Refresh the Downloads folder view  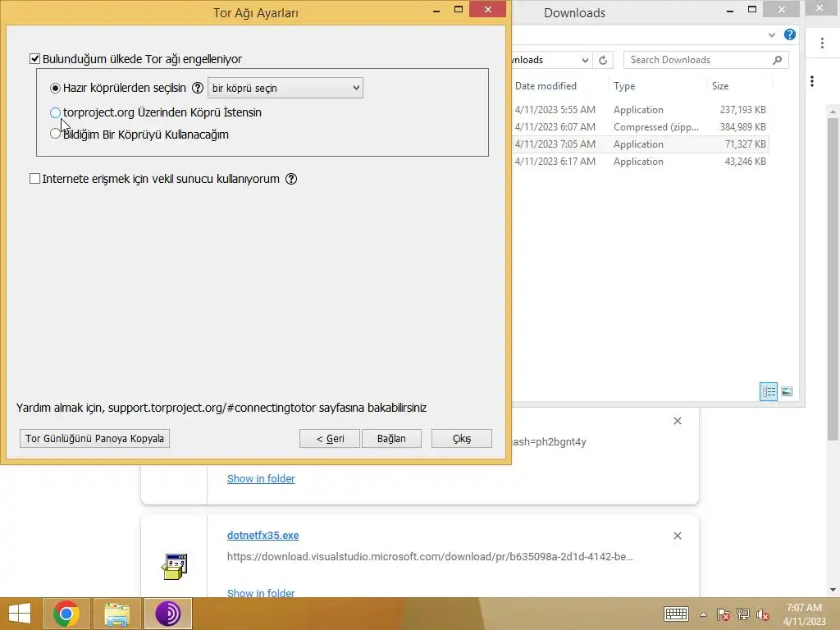[x=603, y=60]
